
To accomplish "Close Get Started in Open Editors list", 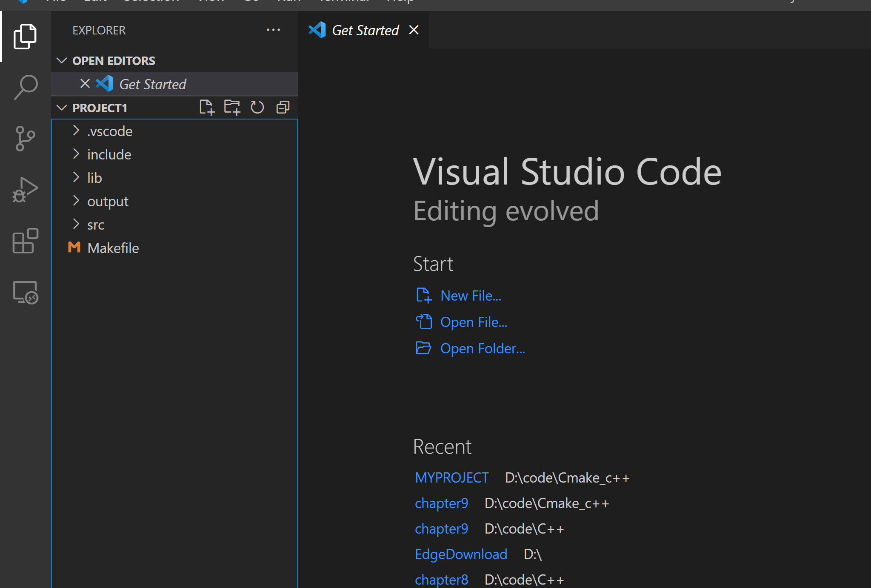I will point(85,84).
